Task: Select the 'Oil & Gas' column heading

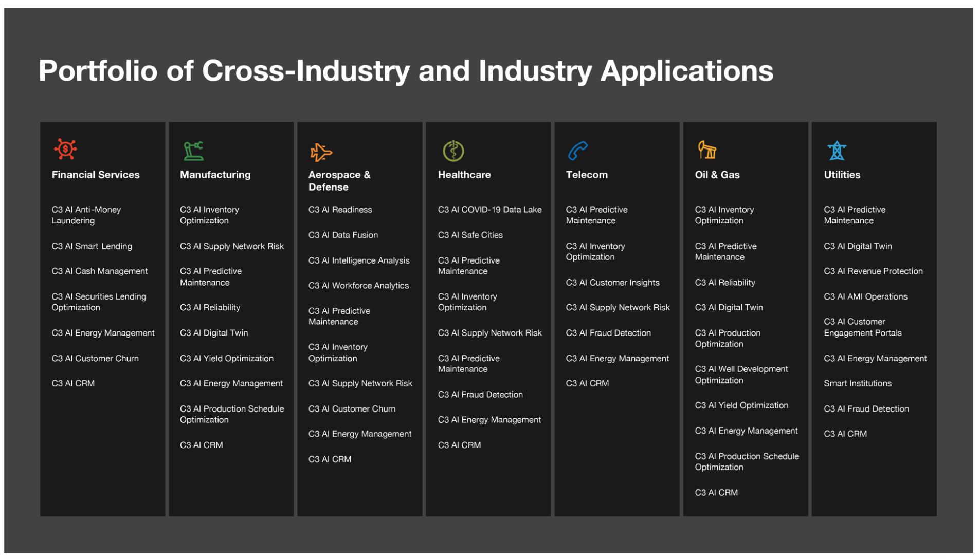Action: click(x=717, y=175)
